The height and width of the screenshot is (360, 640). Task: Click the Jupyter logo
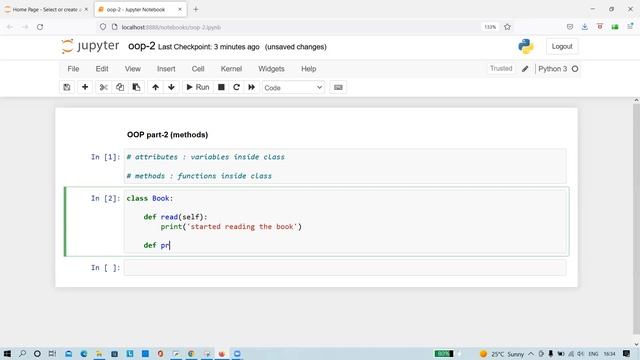tap(90, 46)
